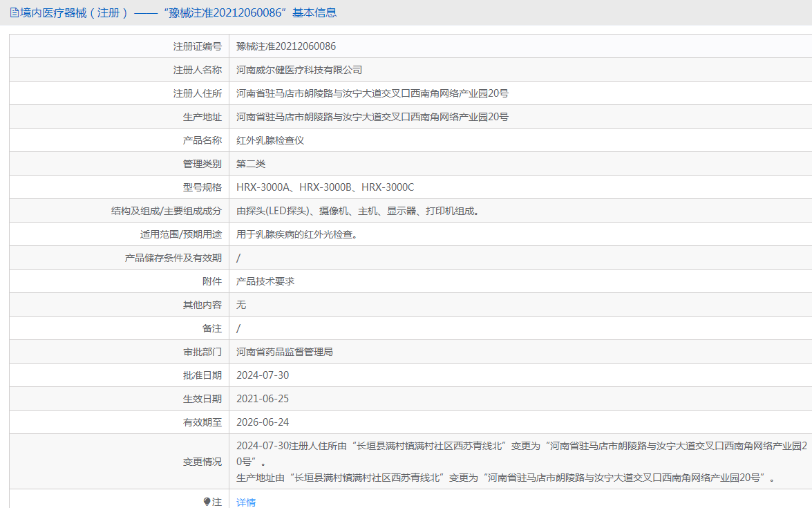
Task: Select approval date 2024-07-30
Action: pyautogui.click(x=263, y=375)
